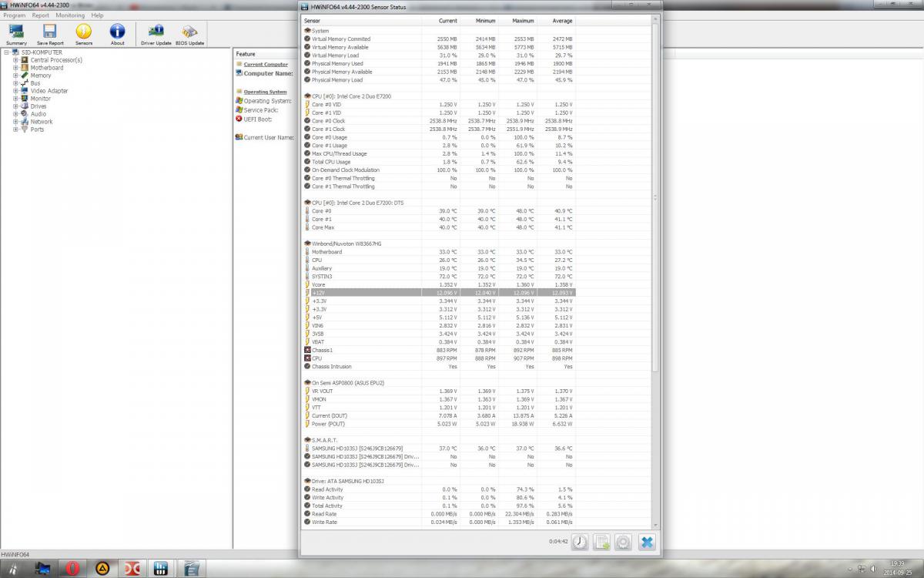The width and height of the screenshot is (924, 578).
Task: Open the Help menu
Action: (97, 15)
